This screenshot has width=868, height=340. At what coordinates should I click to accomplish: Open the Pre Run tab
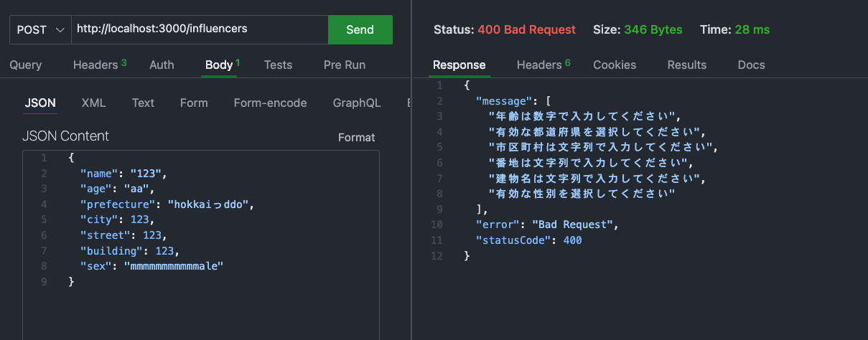[345, 65]
